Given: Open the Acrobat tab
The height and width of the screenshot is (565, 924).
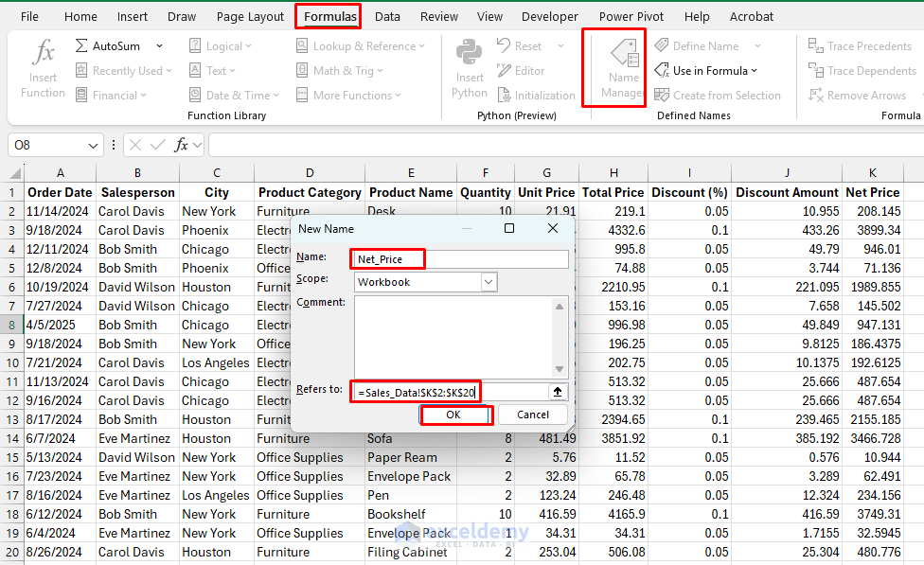Looking at the screenshot, I should pos(752,16).
